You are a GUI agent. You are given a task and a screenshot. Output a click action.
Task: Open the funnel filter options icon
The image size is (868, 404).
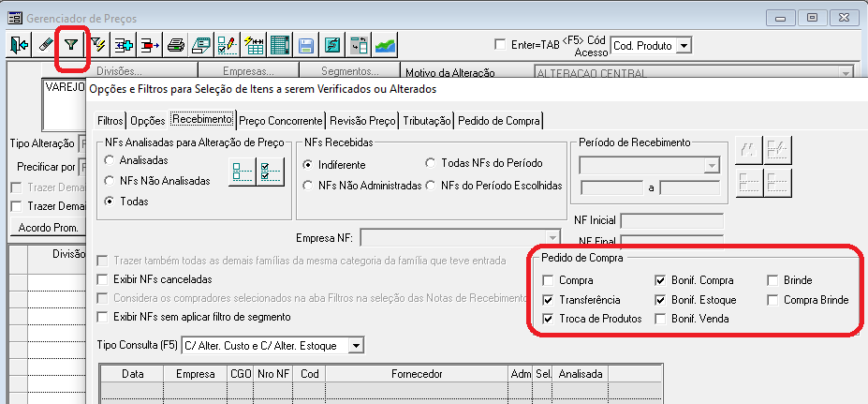point(71,45)
